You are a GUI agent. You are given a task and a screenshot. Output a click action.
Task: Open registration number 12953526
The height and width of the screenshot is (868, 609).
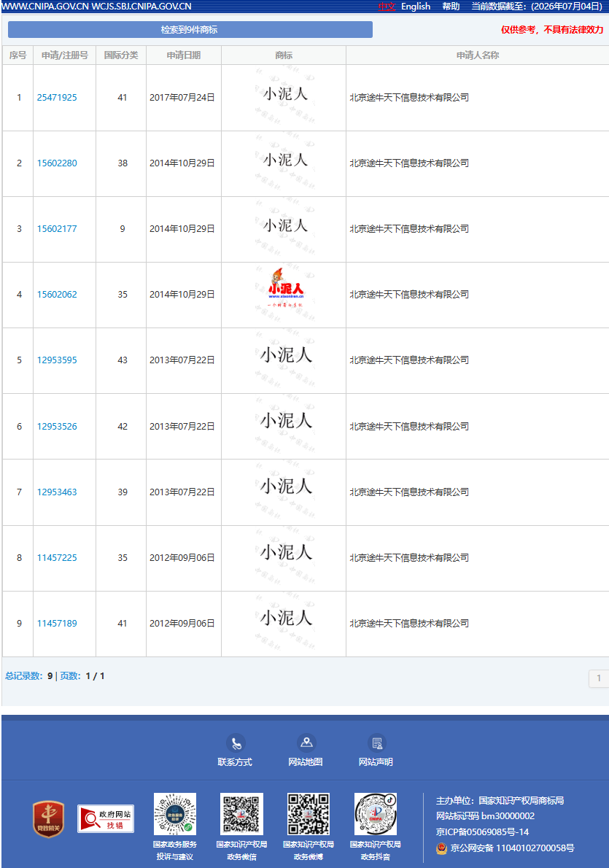click(x=57, y=426)
